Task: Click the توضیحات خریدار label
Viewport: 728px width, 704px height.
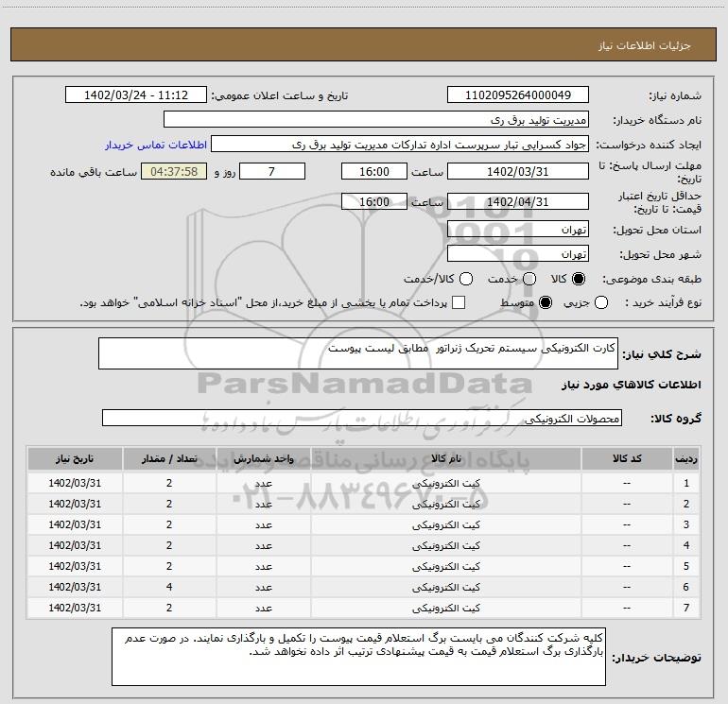Action: click(x=656, y=658)
